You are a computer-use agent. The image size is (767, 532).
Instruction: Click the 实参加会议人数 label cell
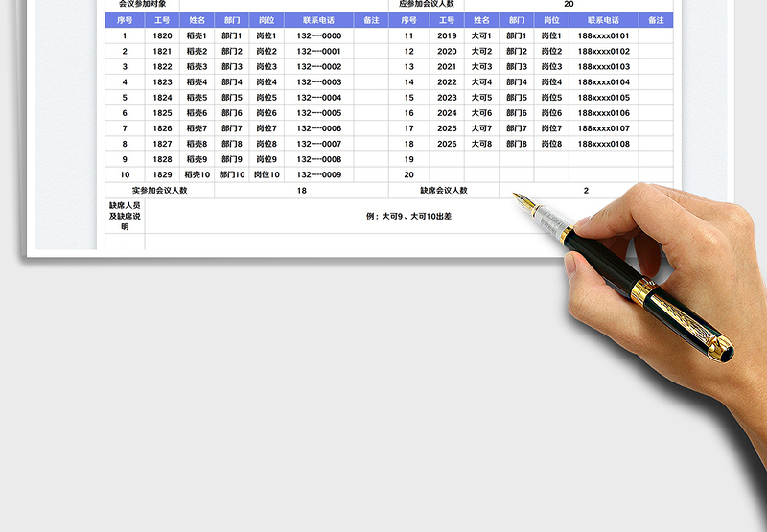coord(159,190)
